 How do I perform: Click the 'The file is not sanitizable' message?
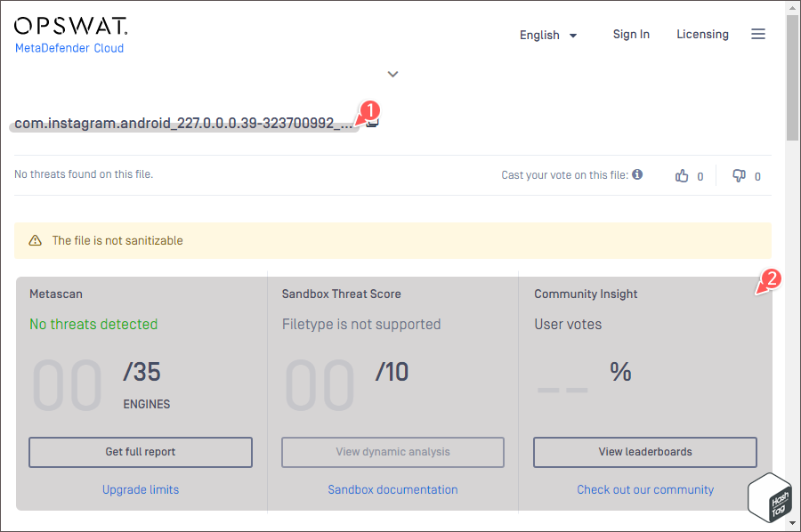117,240
